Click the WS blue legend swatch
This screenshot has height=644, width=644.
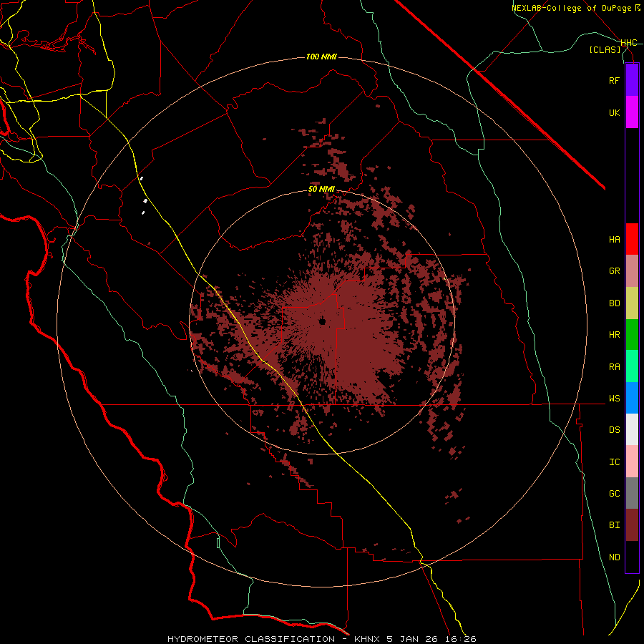click(632, 398)
